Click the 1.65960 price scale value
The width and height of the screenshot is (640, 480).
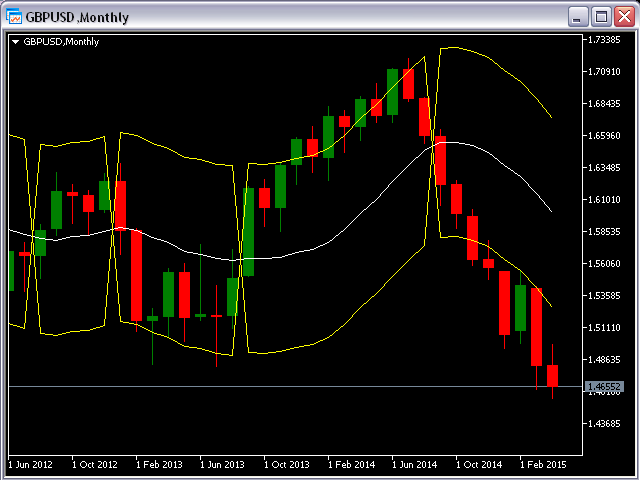tap(604, 136)
